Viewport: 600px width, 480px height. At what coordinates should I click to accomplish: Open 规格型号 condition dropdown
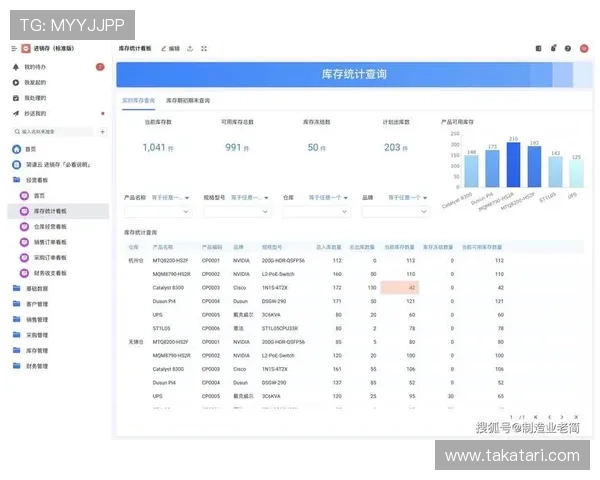pos(249,198)
